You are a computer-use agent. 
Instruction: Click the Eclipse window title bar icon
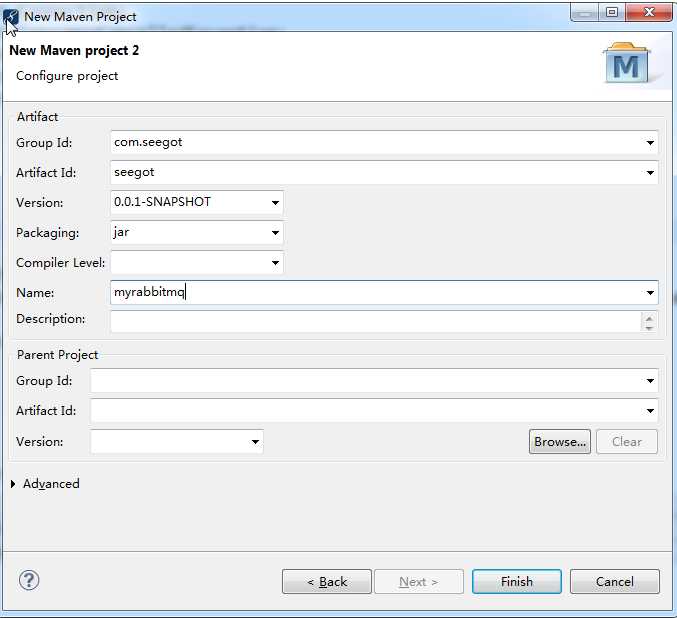pos(11,17)
